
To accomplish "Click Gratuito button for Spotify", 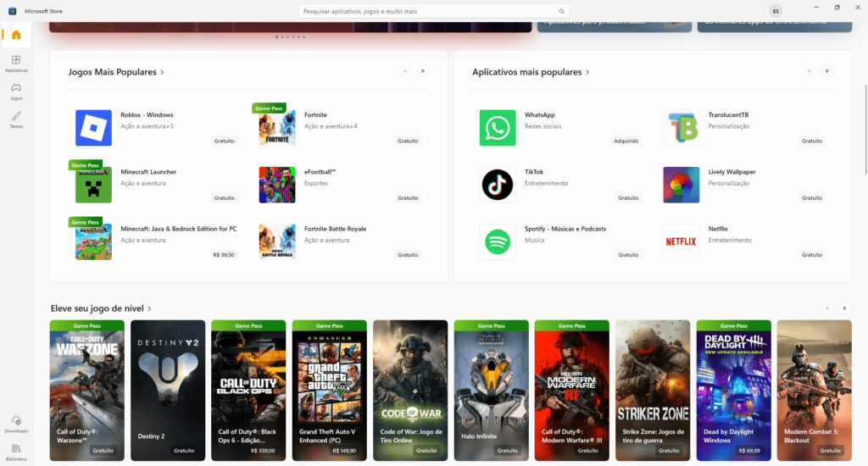I will point(628,255).
